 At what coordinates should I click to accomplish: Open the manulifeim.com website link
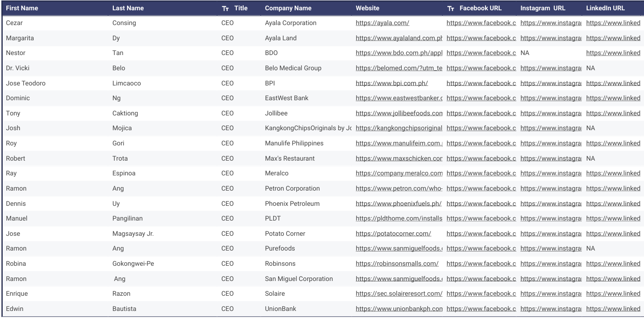(399, 143)
